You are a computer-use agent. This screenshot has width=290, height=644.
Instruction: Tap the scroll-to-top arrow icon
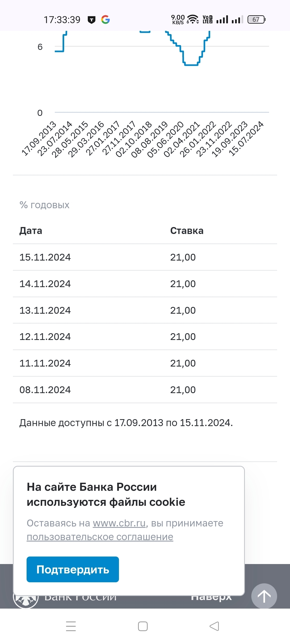(x=264, y=596)
